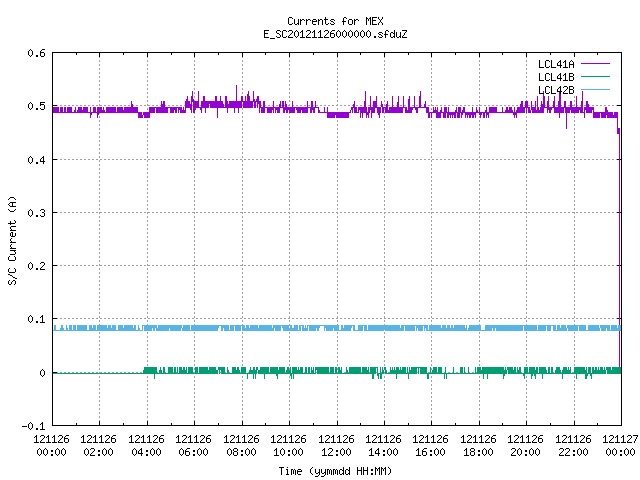
Task: Click the LCL41A legend label
Action: (x=556, y=64)
